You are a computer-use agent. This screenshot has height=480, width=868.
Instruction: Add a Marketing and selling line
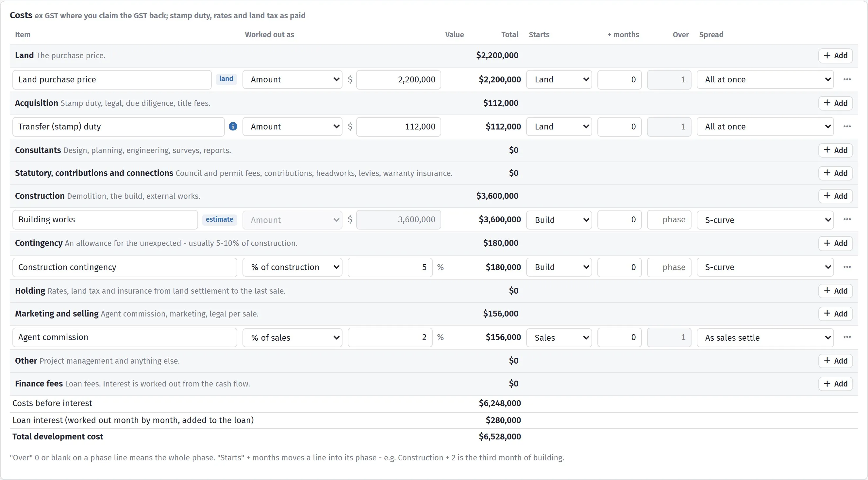(x=835, y=314)
